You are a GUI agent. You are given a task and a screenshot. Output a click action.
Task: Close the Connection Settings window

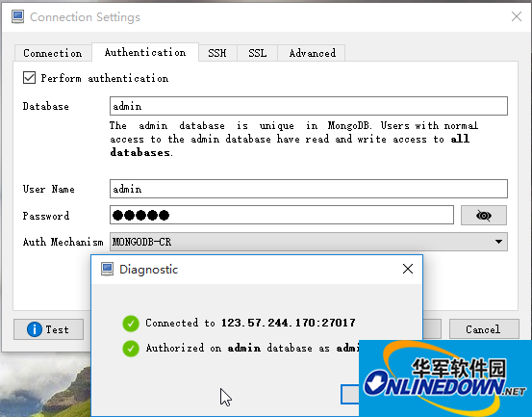pyautogui.click(x=517, y=16)
